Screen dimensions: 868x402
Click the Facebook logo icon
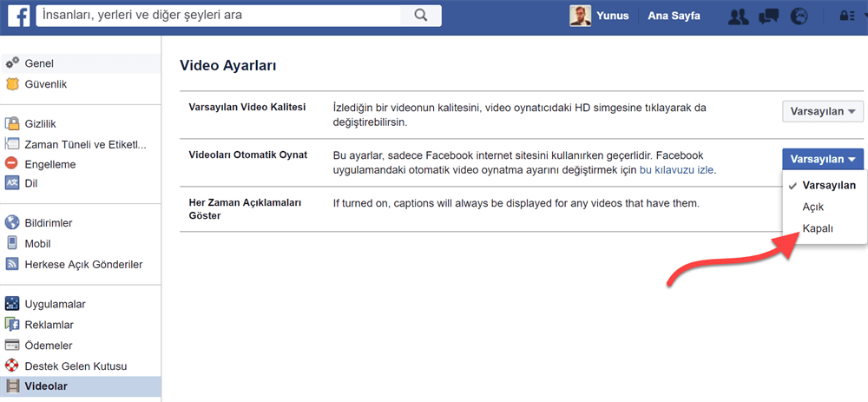[x=18, y=16]
